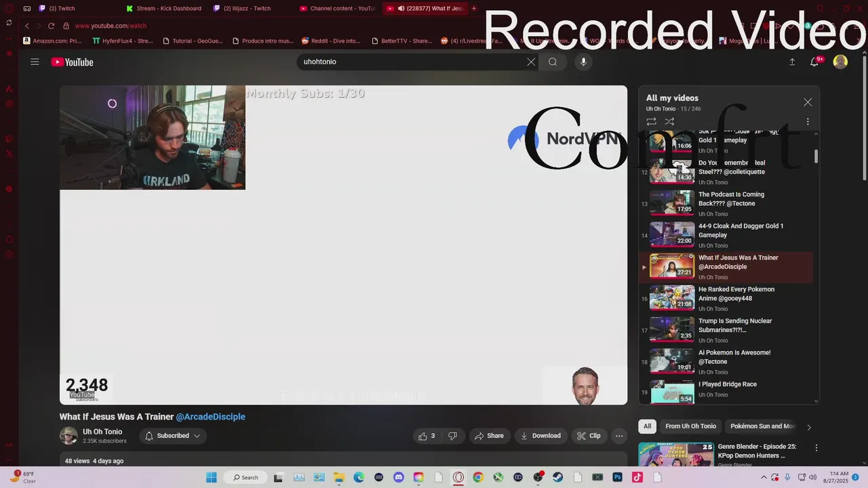Open the account avatar menu
This screenshot has width=868, height=488.
tap(840, 62)
